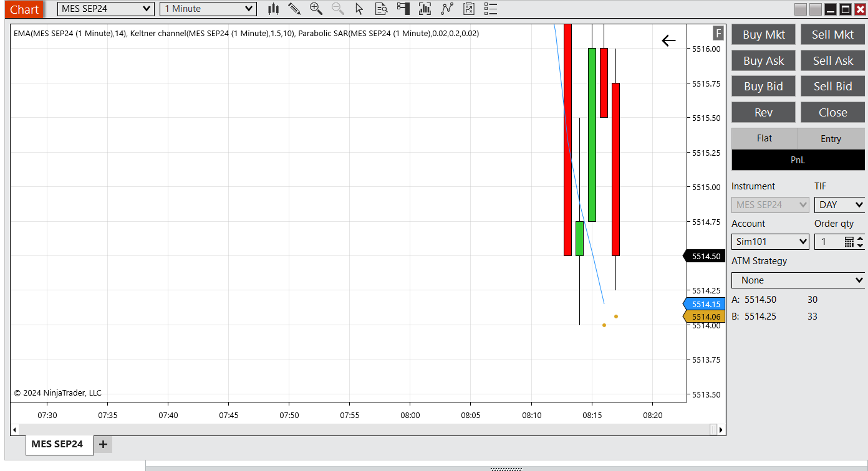Click the green candlestick body at 08:15
This screenshot has height=471, width=868.
coord(592,135)
